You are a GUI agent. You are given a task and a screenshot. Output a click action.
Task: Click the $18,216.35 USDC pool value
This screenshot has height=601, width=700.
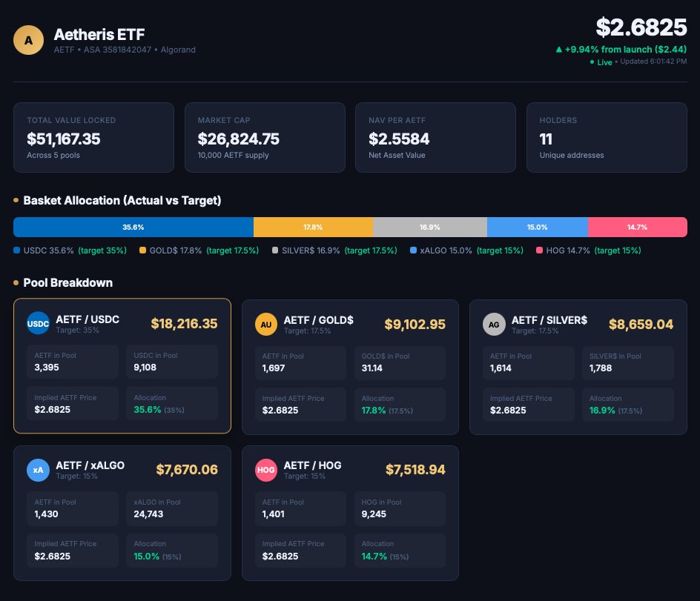(185, 324)
